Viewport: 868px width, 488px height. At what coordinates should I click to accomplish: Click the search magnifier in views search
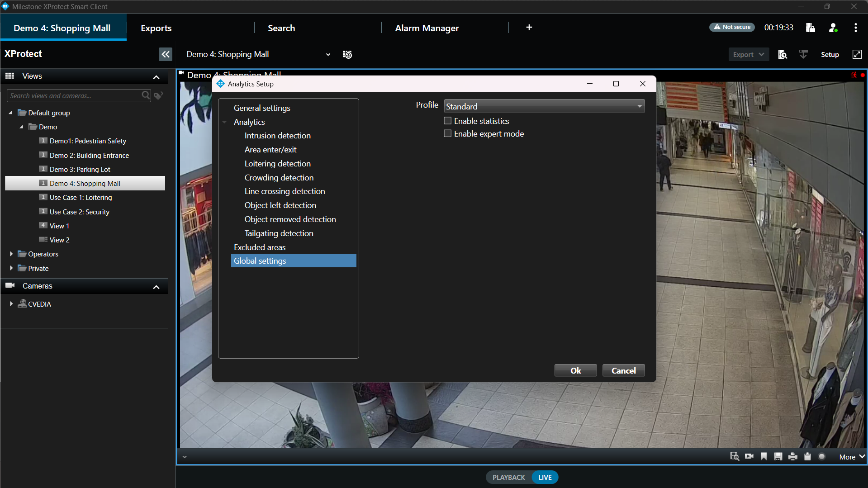coord(146,95)
